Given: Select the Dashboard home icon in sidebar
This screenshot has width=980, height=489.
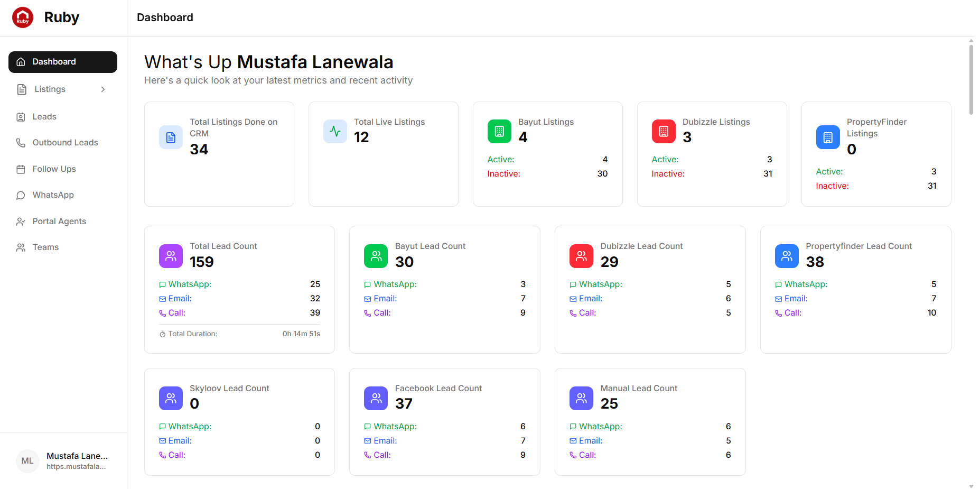Looking at the screenshot, I should [x=20, y=61].
